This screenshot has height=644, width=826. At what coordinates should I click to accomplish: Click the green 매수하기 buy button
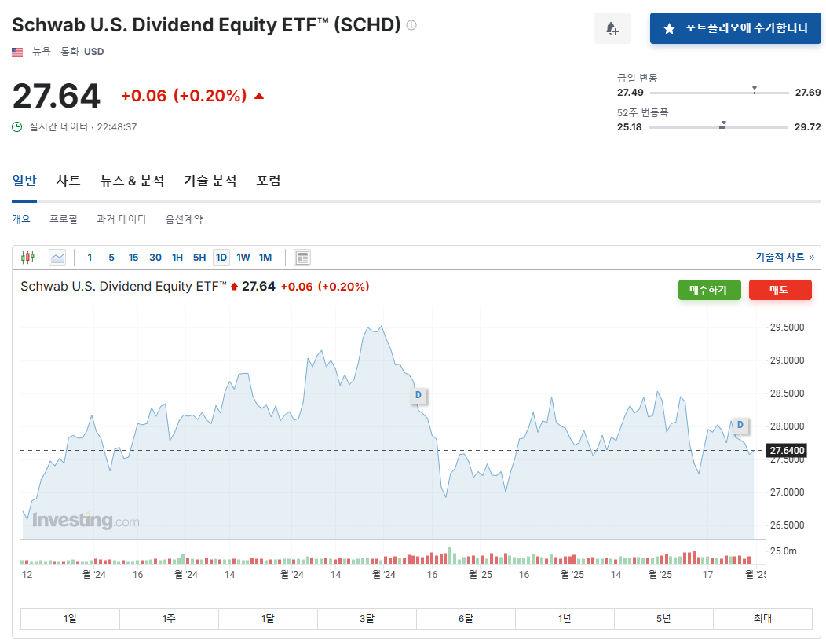[x=709, y=290]
